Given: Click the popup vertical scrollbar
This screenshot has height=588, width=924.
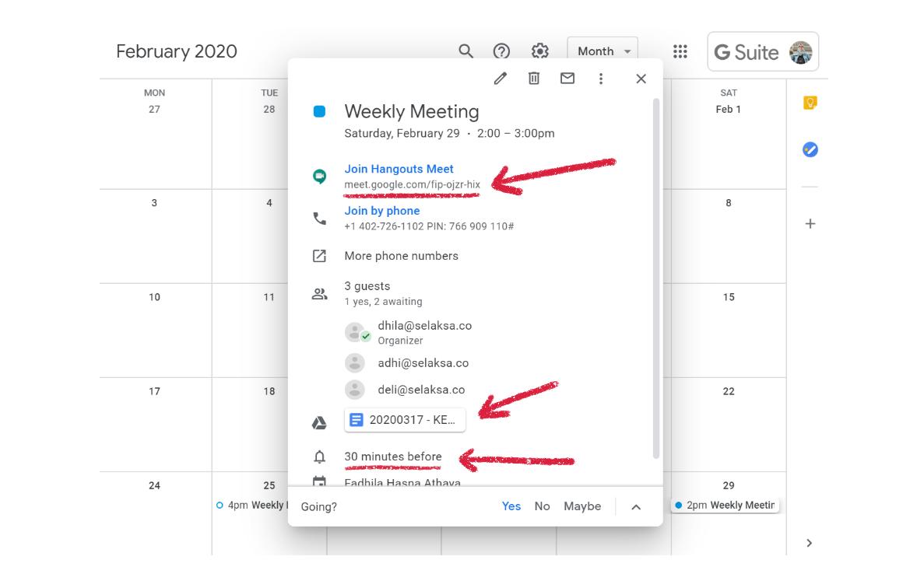Looking at the screenshot, I should [656, 278].
